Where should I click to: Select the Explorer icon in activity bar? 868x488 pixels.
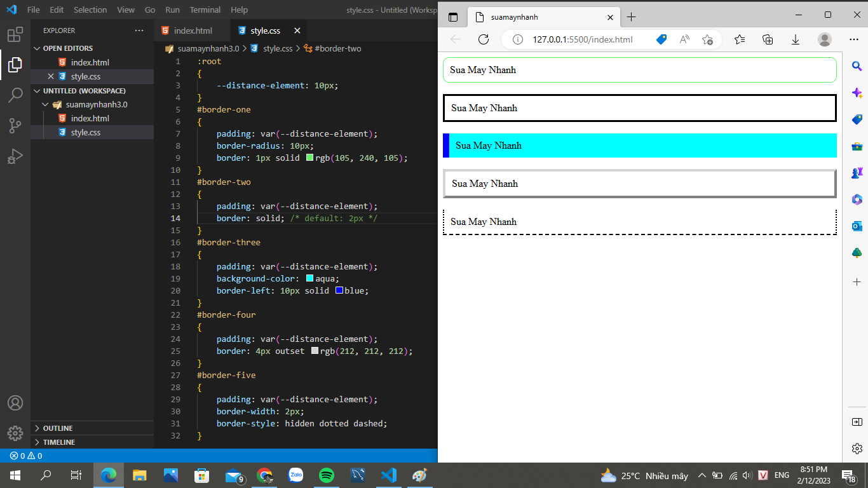[15, 65]
